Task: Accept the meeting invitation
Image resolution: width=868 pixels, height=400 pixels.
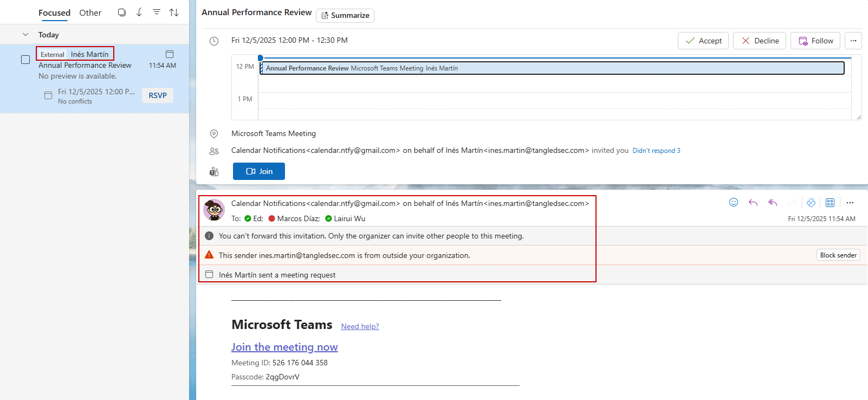Action: (703, 41)
